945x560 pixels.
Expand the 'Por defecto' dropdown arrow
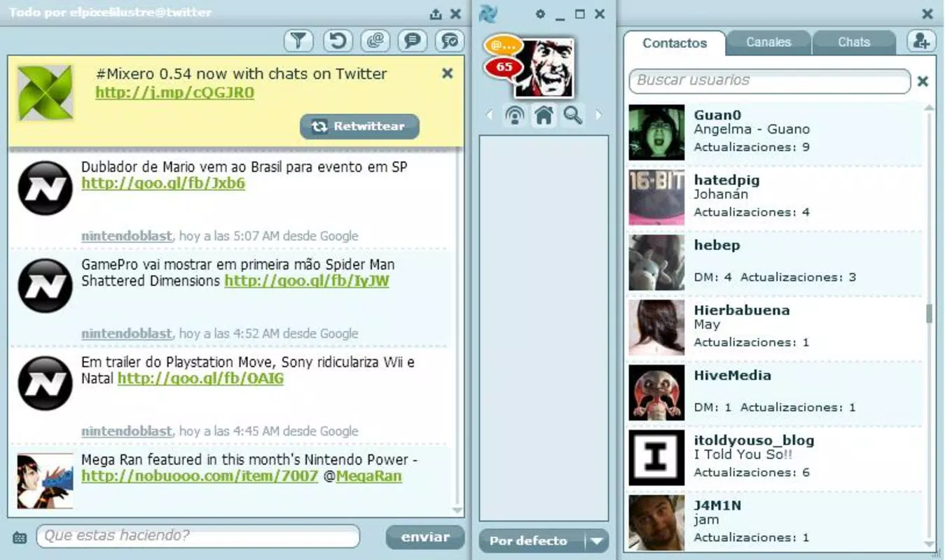tap(597, 540)
